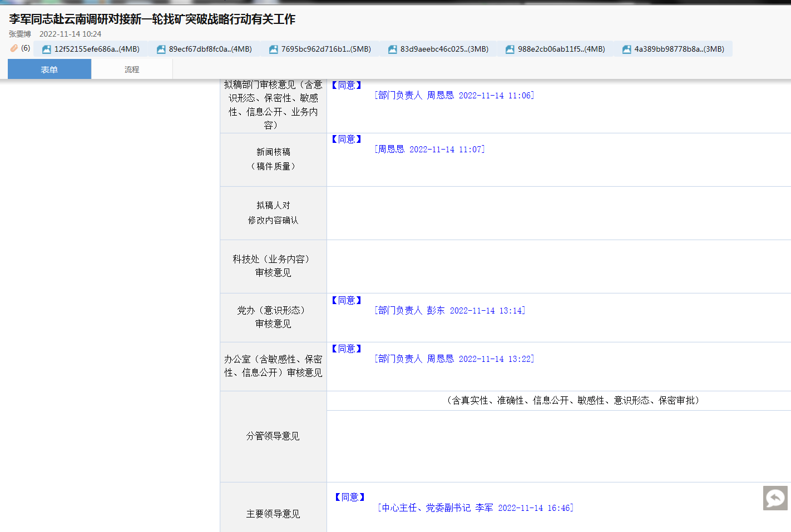Click the paperclip attachment icon
Screen dimensions: 791x532
[14, 48]
